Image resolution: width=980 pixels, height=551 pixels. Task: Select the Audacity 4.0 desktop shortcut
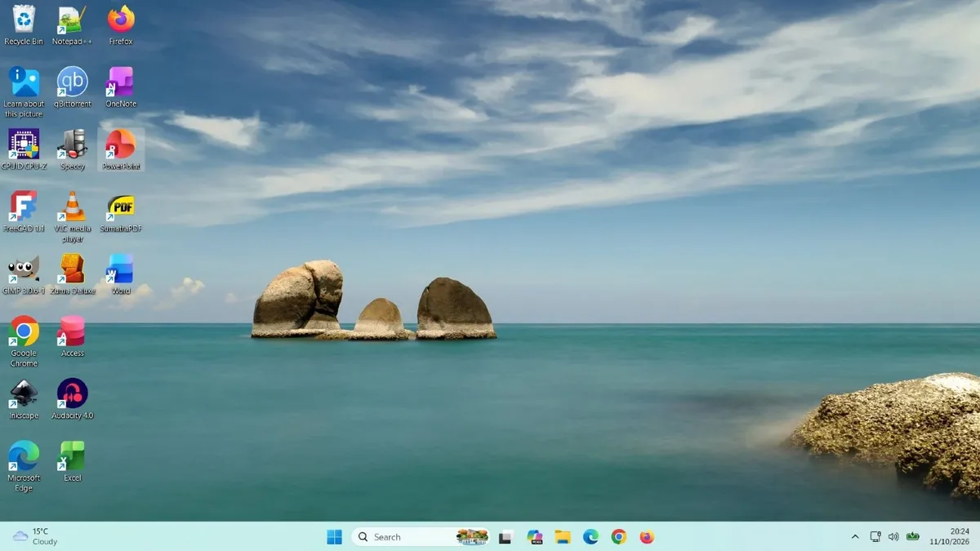(x=72, y=399)
